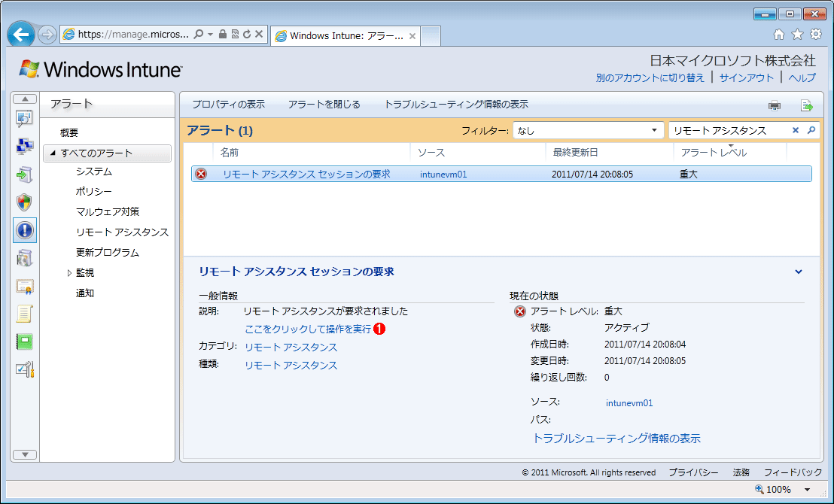Toggle the compatibility view icon

click(x=235, y=35)
